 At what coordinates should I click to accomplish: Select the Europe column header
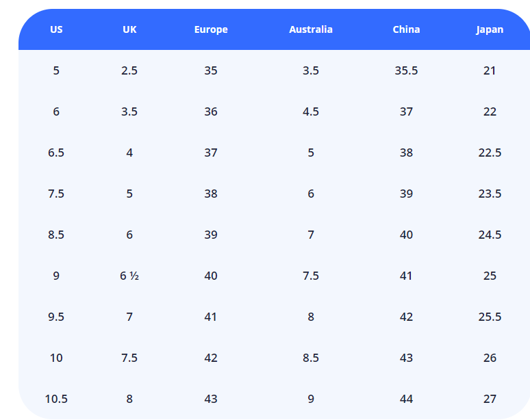(x=211, y=29)
